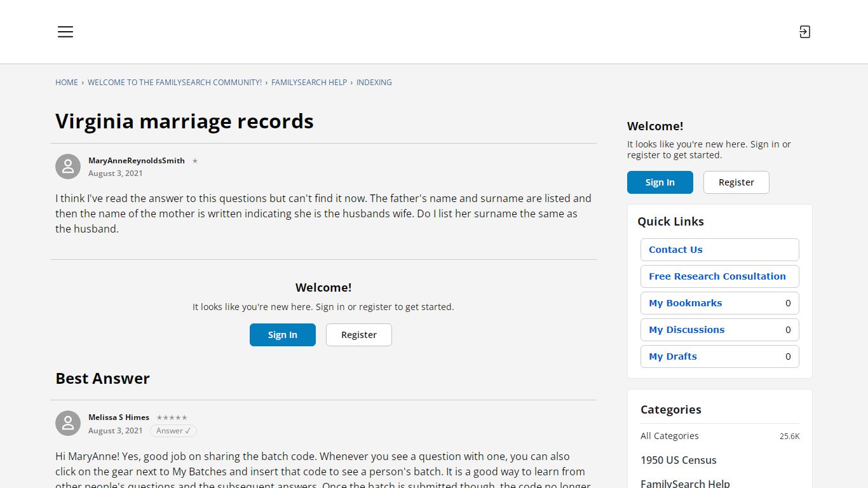Open Indexing breadcrumb link
Screen dimensions: 868x488
(x=374, y=83)
